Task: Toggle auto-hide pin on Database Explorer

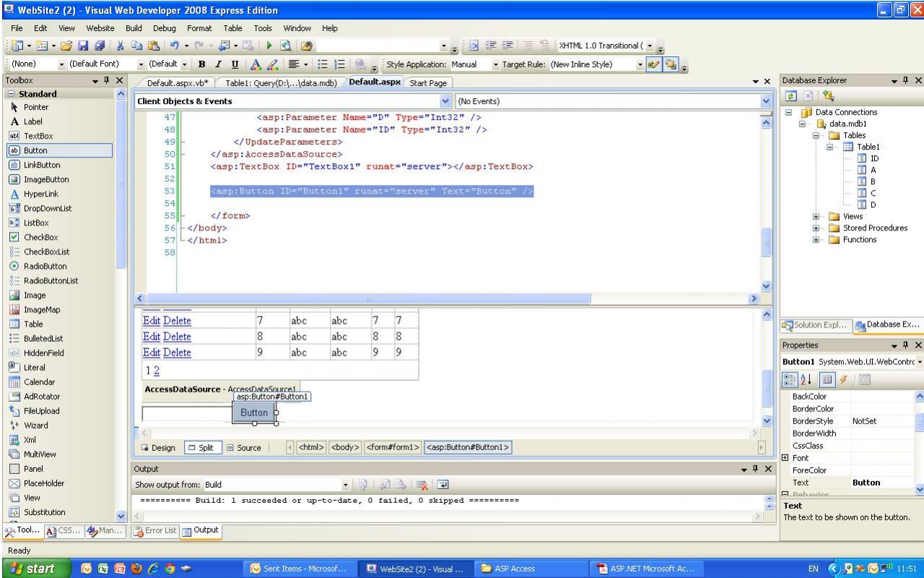Action: (x=905, y=80)
